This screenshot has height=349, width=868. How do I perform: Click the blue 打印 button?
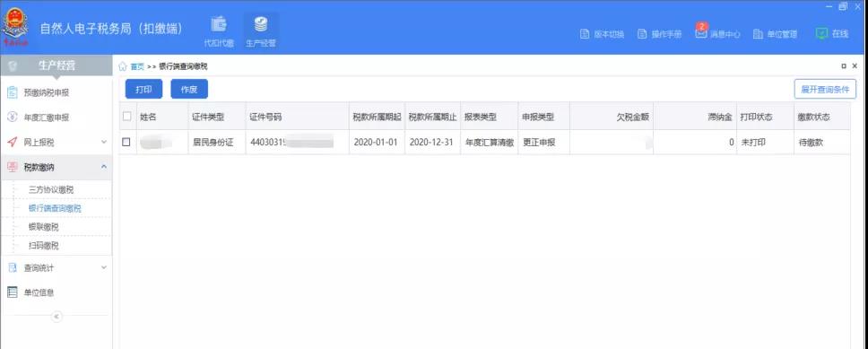tap(144, 89)
